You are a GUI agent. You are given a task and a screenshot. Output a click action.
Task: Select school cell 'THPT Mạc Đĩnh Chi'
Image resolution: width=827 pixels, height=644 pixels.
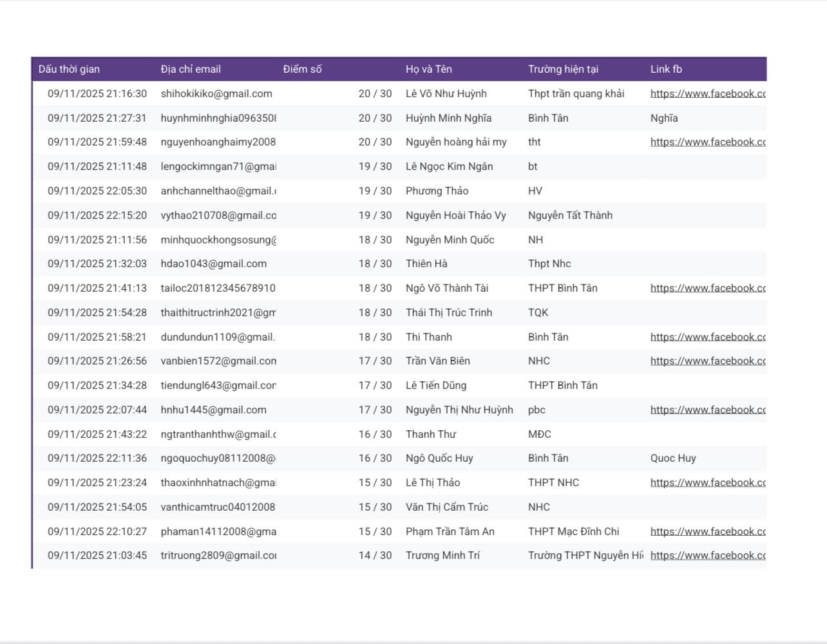click(573, 531)
